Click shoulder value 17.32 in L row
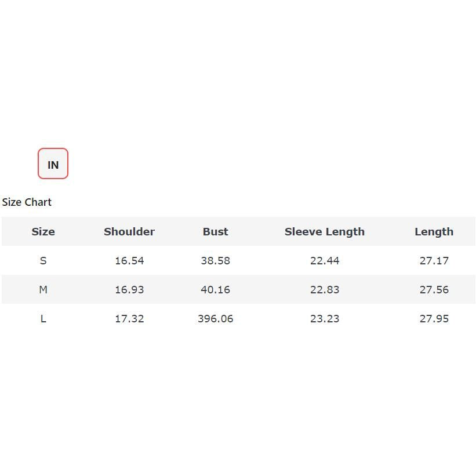This screenshot has width=476, height=476. pyautogui.click(x=129, y=319)
